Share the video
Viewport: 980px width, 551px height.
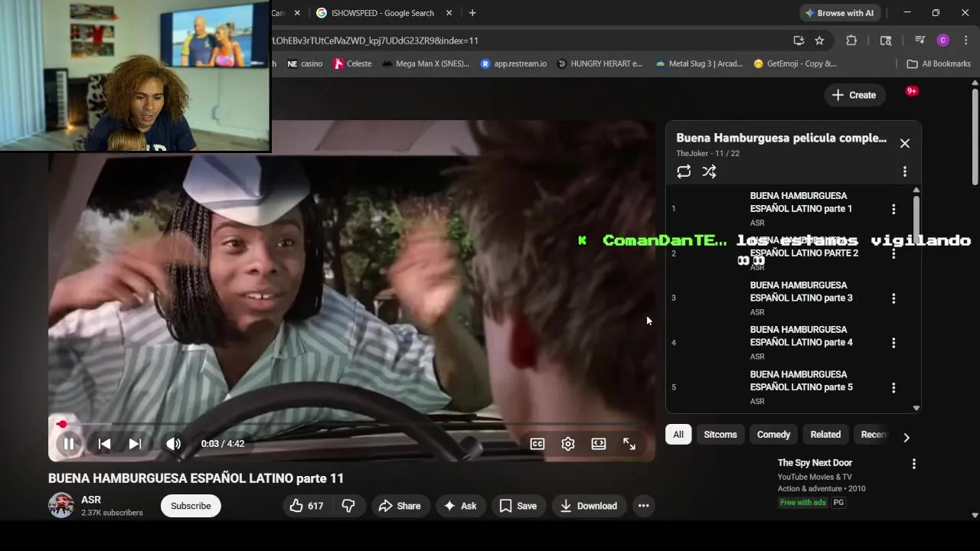[x=400, y=506]
